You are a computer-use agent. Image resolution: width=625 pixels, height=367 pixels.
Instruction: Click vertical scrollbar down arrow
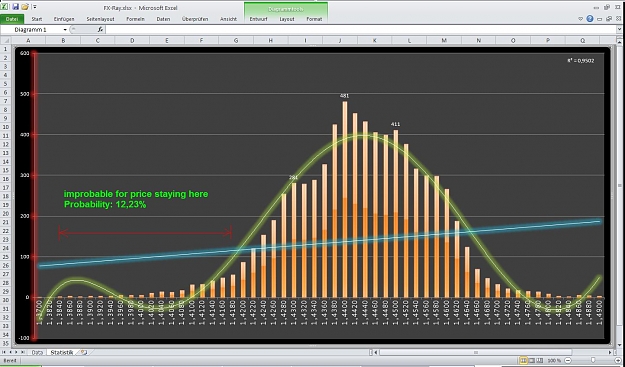(x=620, y=345)
